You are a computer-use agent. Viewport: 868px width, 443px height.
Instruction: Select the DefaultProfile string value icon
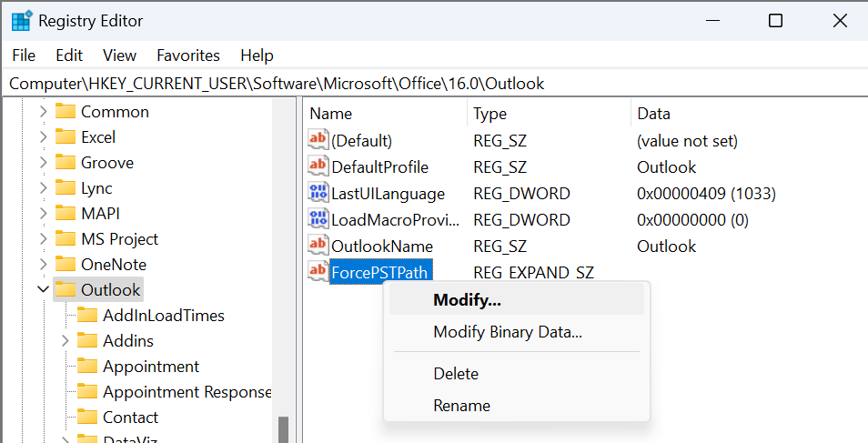tap(318, 166)
